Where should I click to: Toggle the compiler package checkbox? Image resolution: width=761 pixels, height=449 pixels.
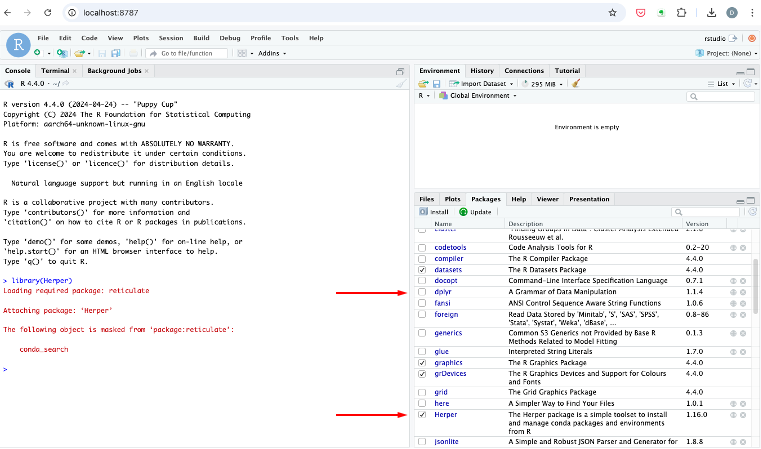(422, 259)
